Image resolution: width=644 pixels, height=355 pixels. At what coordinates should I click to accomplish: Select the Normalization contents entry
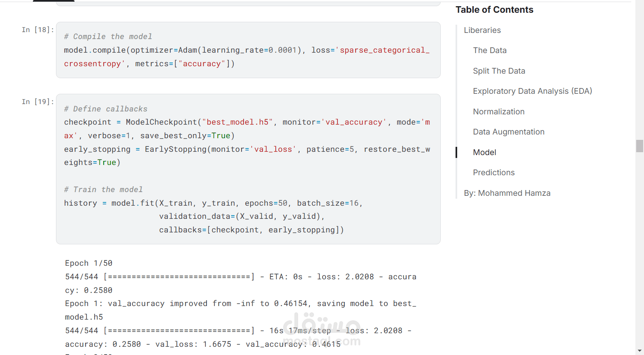coord(498,111)
